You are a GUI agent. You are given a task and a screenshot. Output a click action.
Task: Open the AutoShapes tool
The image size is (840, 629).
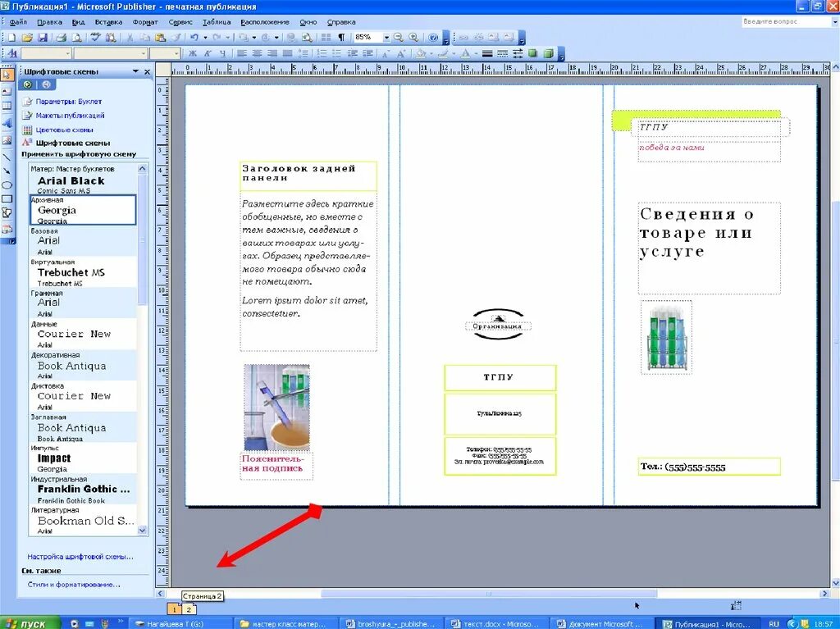pyautogui.click(x=7, y=213)
